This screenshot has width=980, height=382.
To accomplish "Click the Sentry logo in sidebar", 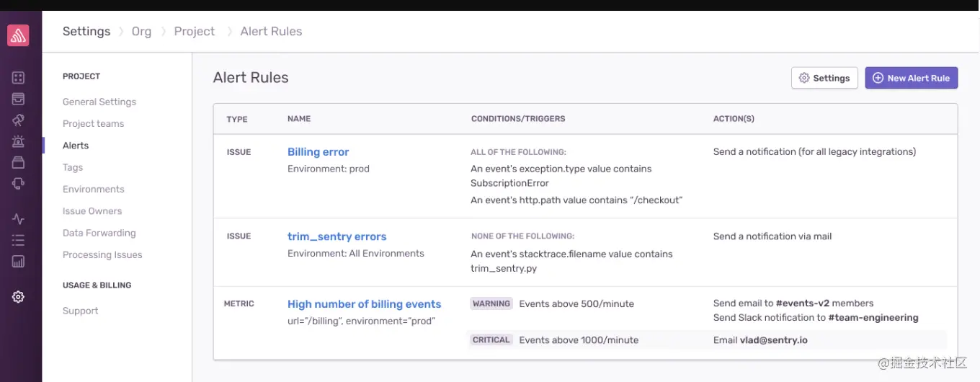I will [18, 35].
